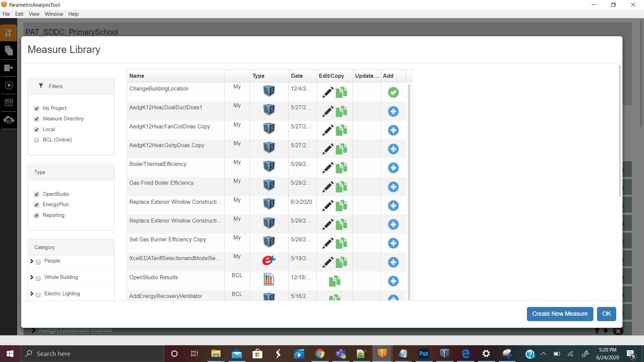Enable the BCL (Online) filter checkbox
Viewport: 644px width, 362px height.
[x=37, y=140]
